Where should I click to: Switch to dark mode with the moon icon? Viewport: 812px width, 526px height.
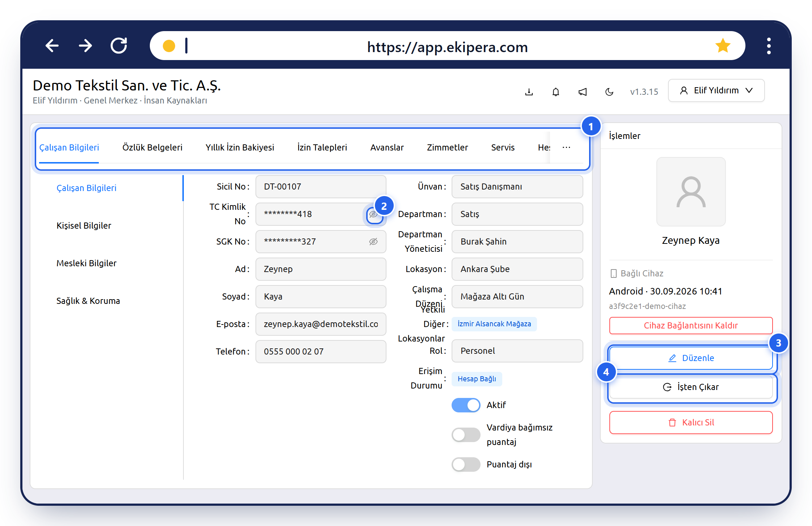click(609, 92)
